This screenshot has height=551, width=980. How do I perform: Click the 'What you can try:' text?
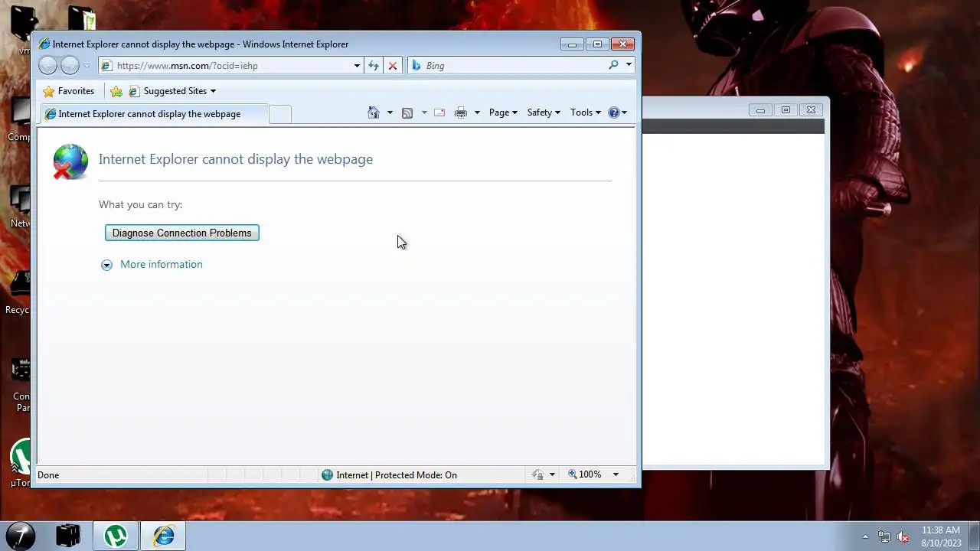click(x=141, y=204)
